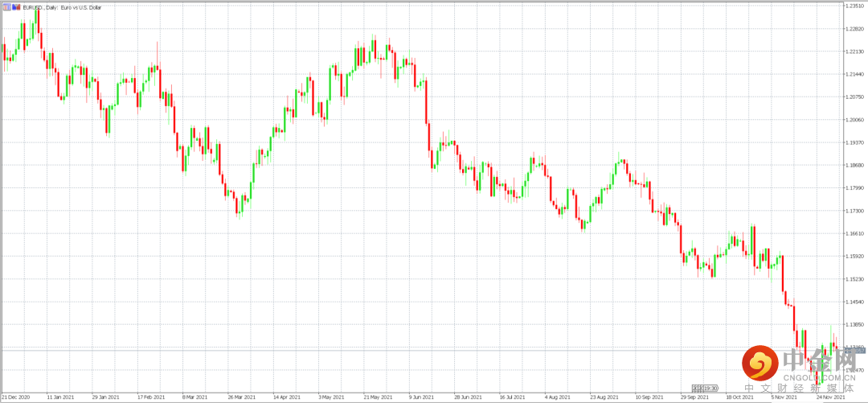Viewport: 868px width, 403px height.
Task: Click the 1.17300 price axis label
Action: (x=855, y=212)
